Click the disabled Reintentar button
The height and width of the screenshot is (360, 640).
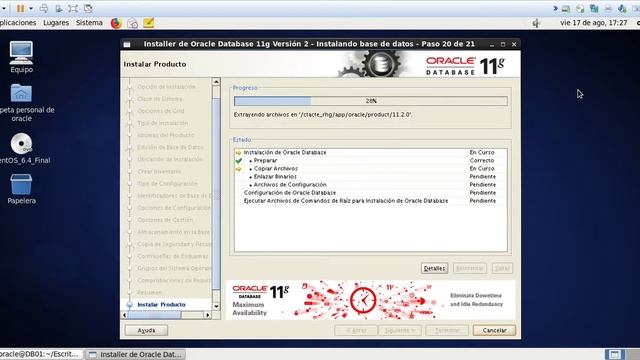(470, 268)
